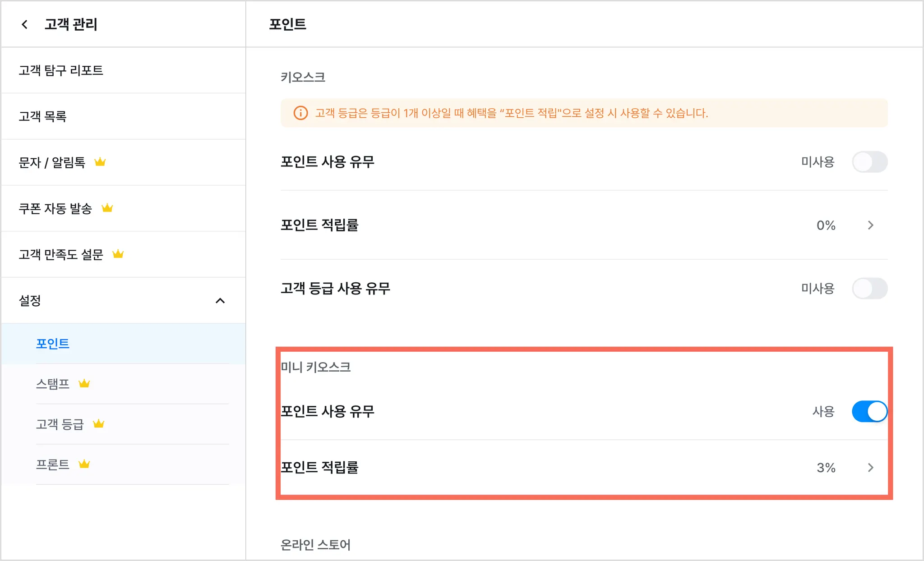Select 포인트 in the settings submenu
Image resolution: width=924 pixels, height=561 pixels.
click(53, 344)
